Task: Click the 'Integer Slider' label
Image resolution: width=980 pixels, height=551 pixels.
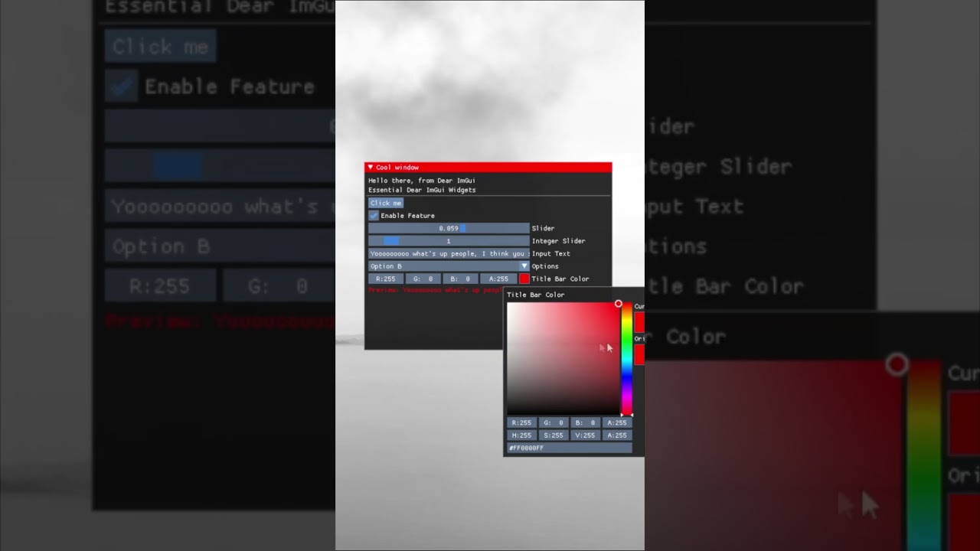Action: coord(558,241)
